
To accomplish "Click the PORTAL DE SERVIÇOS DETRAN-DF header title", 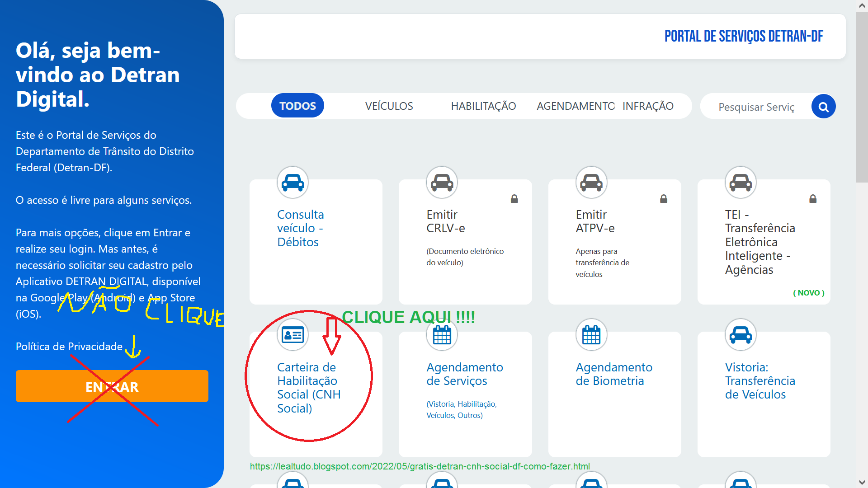I will click(x=744, y=36).
